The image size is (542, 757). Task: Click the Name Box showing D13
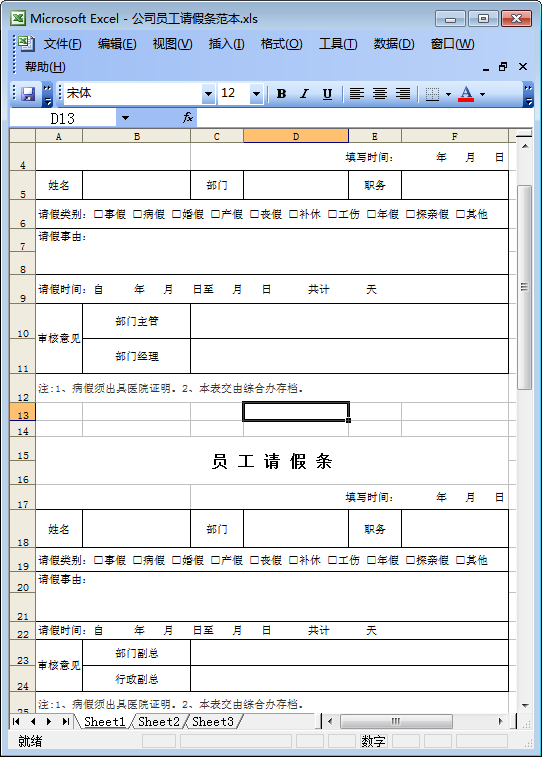(x=63, y=118)
